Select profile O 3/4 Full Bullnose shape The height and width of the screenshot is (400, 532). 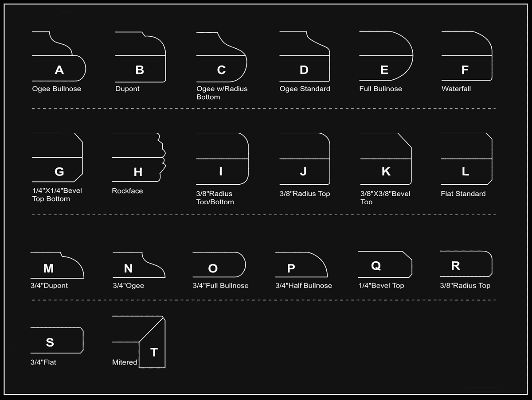[219, 265]
